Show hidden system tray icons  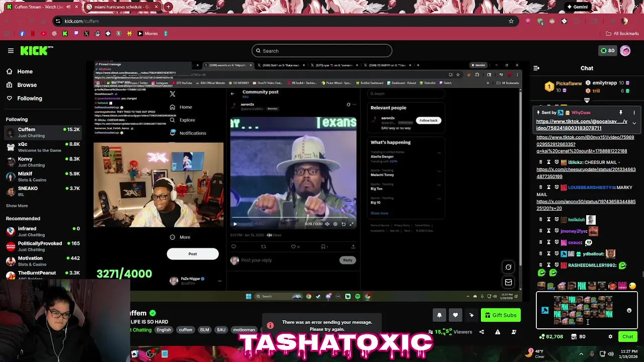pos(581,354)
